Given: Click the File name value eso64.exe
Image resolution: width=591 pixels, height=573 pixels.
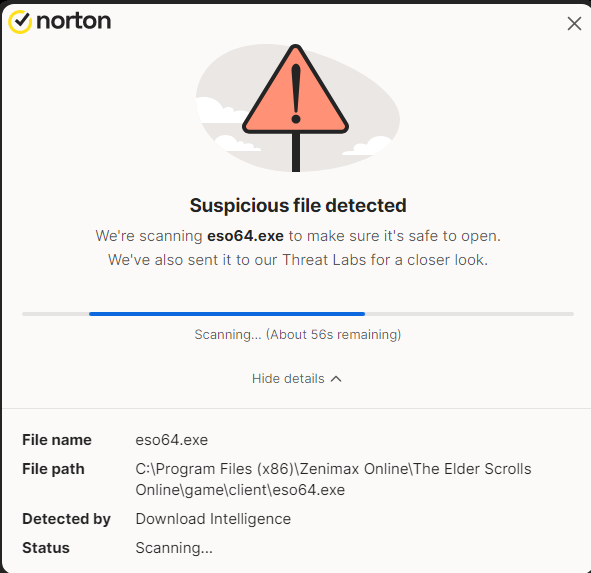Looking at the screenshot, I should click(171, 440).
